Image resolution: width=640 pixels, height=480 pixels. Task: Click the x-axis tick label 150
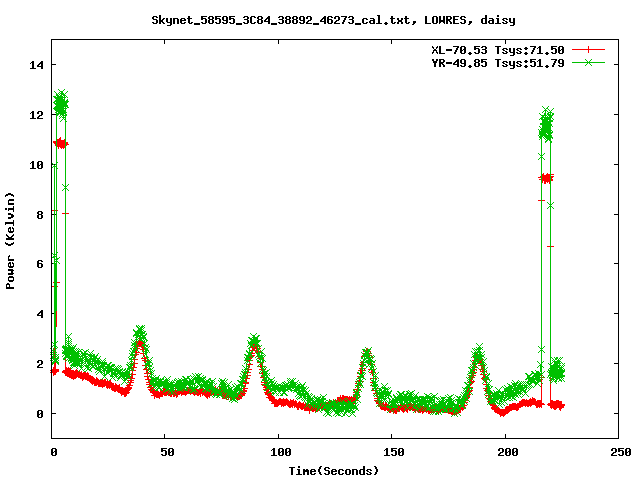(x=393, y=452)
